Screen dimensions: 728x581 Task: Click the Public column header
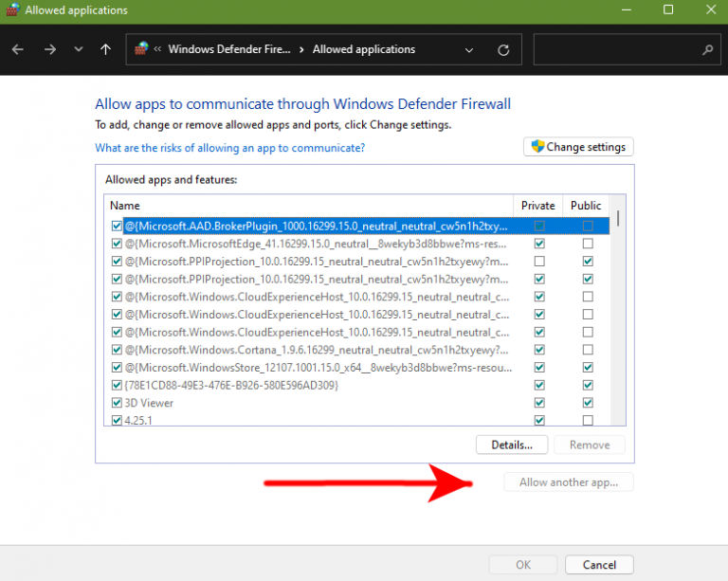(x=586, y=206)
